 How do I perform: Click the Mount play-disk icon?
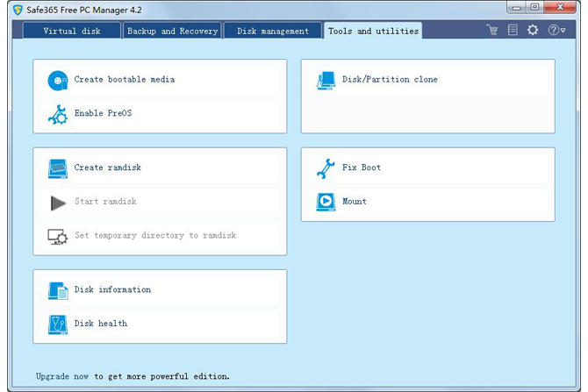point(326,202)
